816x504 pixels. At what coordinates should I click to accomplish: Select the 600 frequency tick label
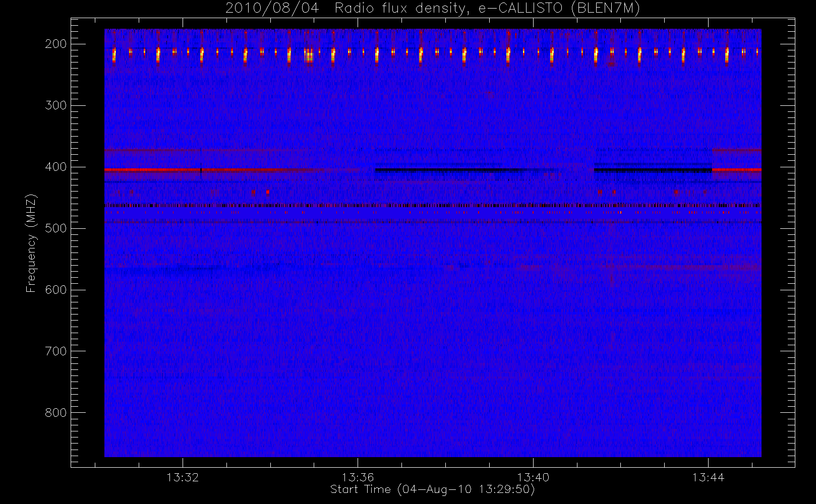(55, 290)
